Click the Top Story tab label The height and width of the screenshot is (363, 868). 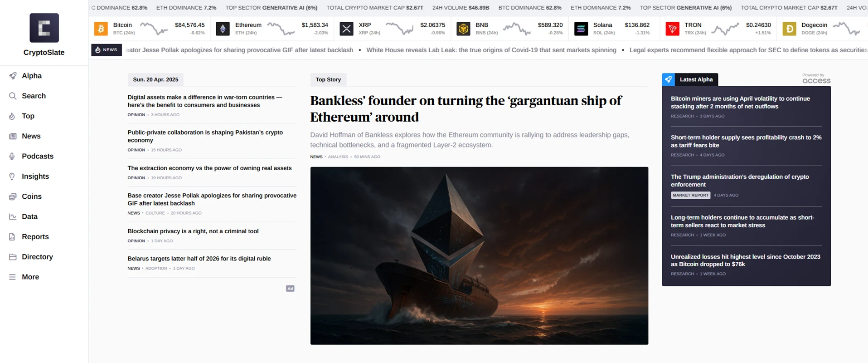tap(328, 79)
